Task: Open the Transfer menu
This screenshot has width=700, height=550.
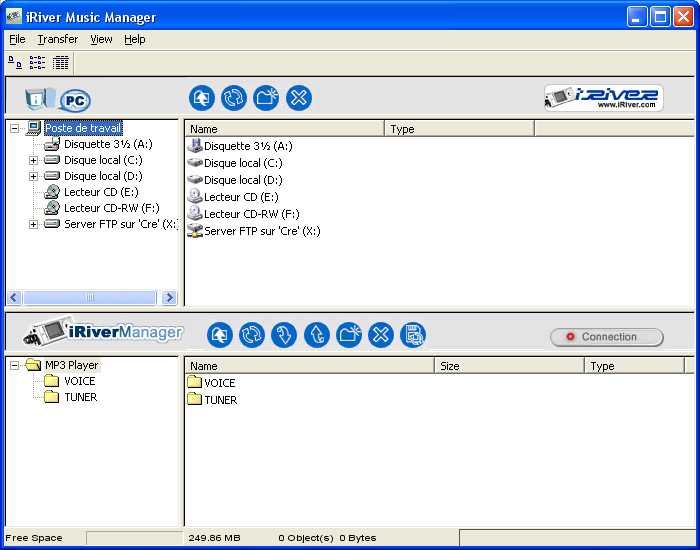Action: pos(58,39)
